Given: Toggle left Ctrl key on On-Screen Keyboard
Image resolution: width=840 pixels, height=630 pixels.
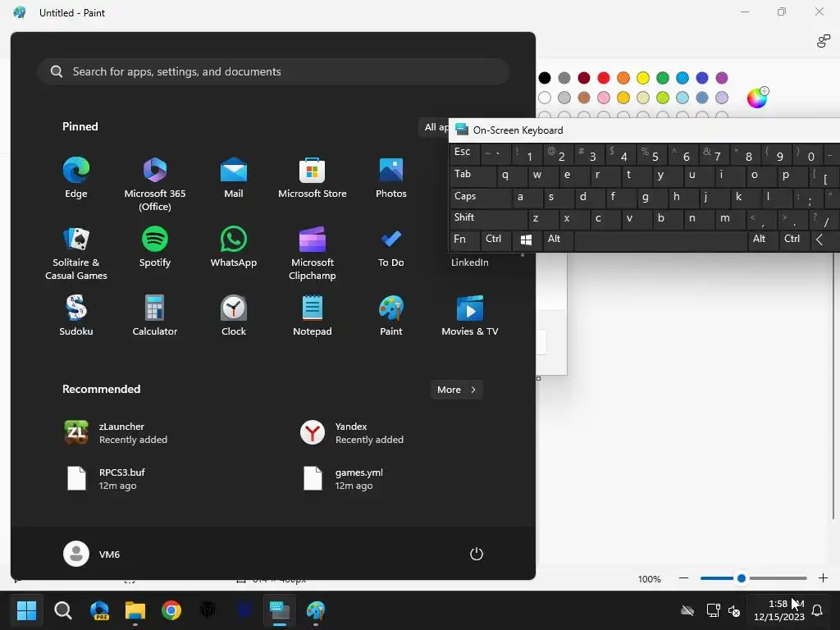Looking at the screenshot, I should [x=495, y=240].
